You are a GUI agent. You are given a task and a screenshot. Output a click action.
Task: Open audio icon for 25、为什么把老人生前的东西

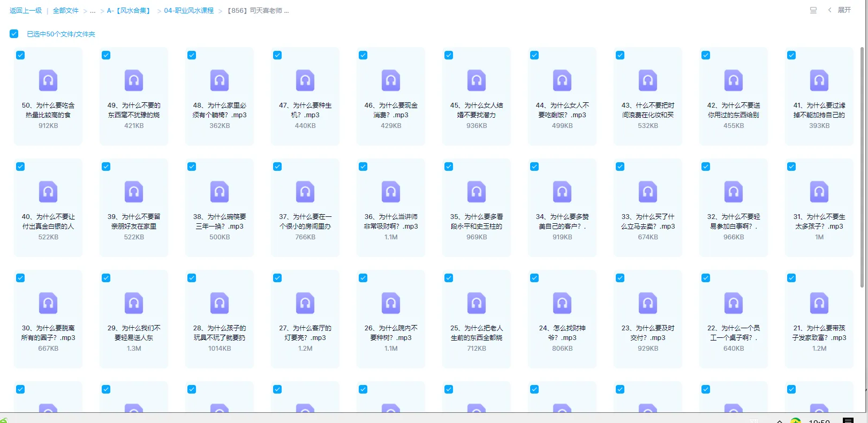[477, 303]
